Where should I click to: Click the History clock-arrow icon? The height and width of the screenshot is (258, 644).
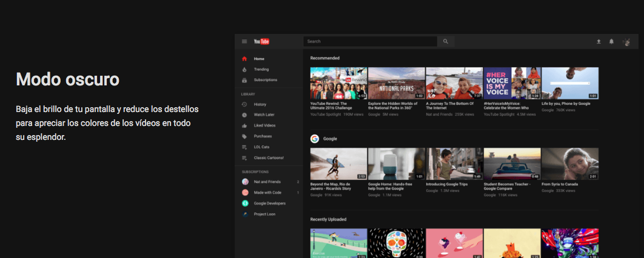click(x=244, y=105)
